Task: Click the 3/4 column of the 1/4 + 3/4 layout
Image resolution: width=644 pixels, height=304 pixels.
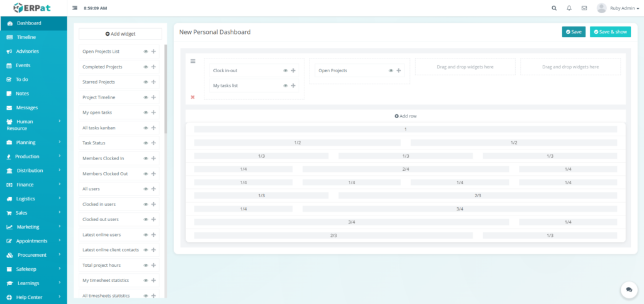Action: pyautogui.click(x=460, y=209)
